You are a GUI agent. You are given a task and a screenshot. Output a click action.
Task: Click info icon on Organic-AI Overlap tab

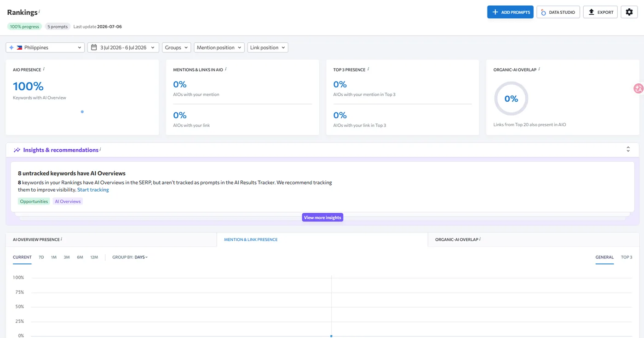pyautogui.click(x=480, y=239)
